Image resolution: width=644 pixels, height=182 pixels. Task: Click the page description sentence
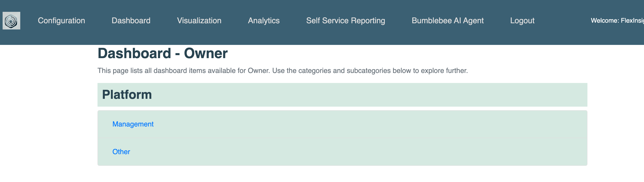[x=282, y=71]
